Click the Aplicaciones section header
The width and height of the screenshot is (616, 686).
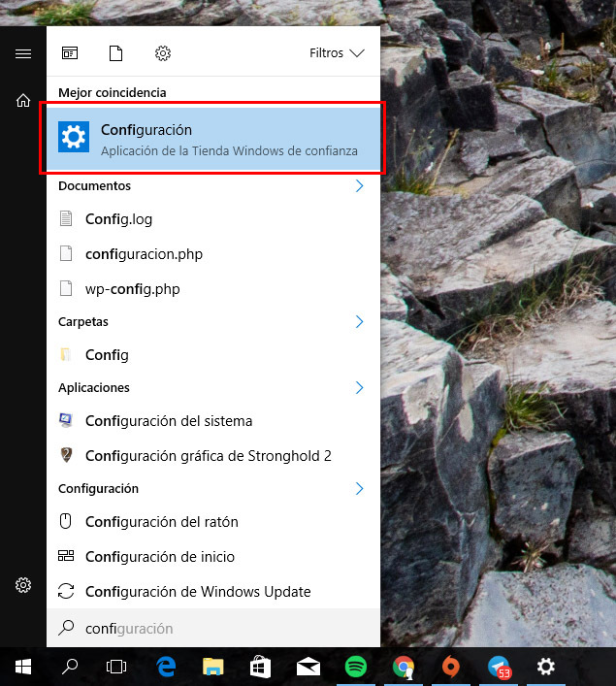click(94, 387)
